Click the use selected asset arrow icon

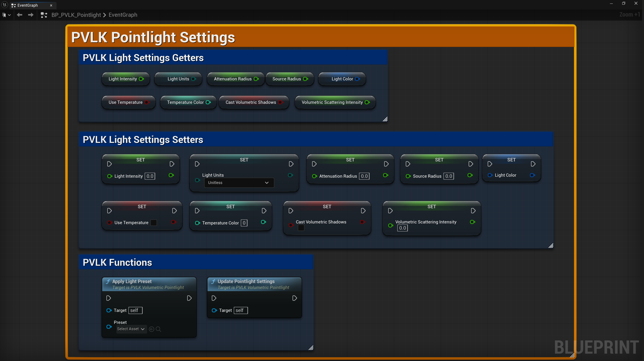pos(151,329)
